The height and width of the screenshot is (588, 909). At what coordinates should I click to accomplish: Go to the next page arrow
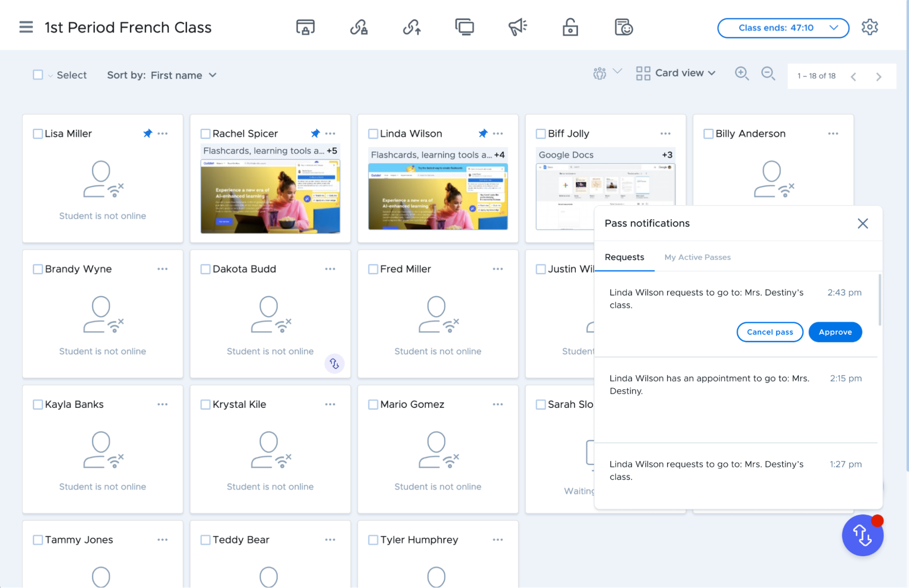[879, 76]
